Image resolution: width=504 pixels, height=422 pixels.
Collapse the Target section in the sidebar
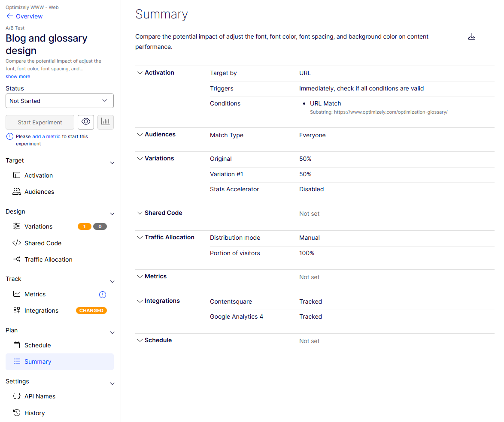[x=112, y=163]
